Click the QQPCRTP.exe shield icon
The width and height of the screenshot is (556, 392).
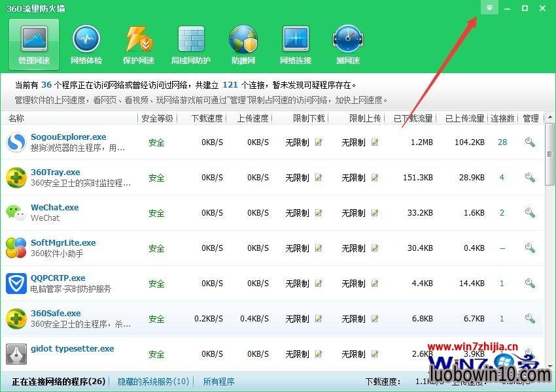(x=16, y=284)
